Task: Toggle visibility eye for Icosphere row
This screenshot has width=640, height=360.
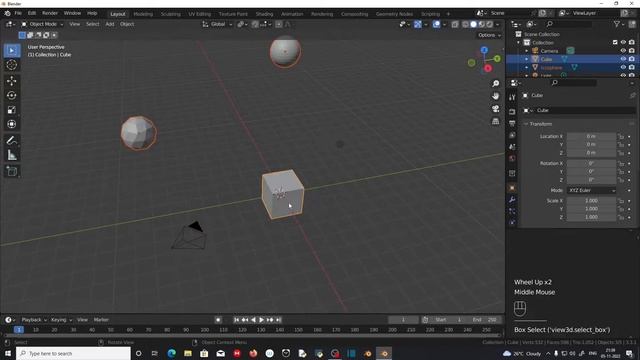Action: (623, 67)
